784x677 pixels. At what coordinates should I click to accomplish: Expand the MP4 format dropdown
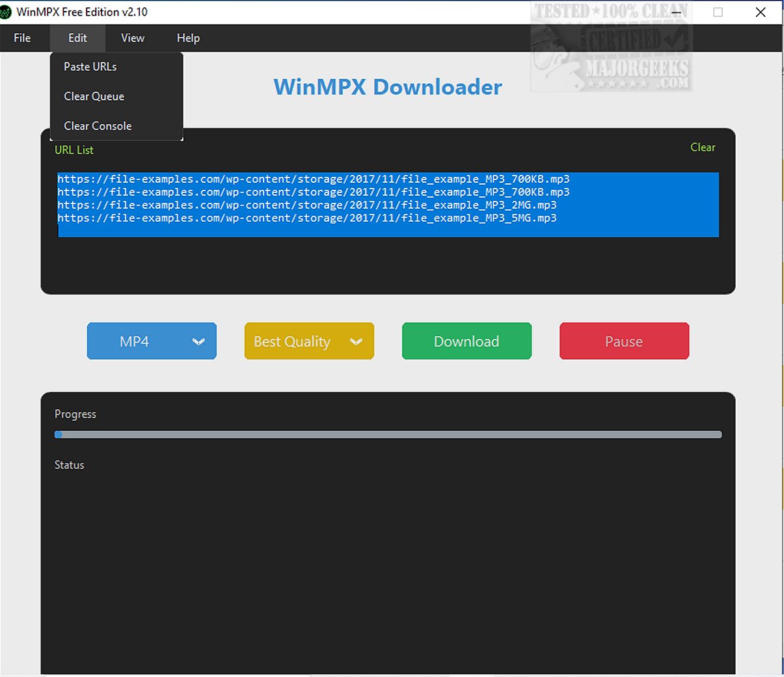152,341
